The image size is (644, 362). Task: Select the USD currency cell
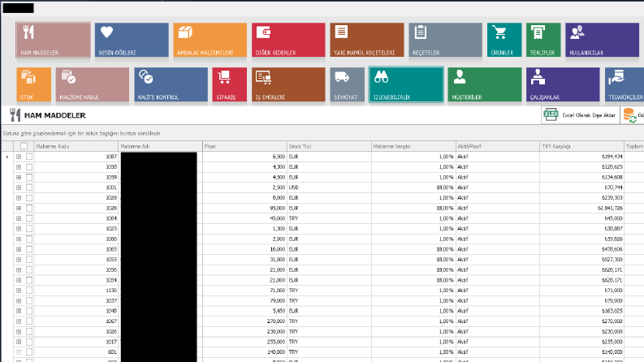click(329, 187)
